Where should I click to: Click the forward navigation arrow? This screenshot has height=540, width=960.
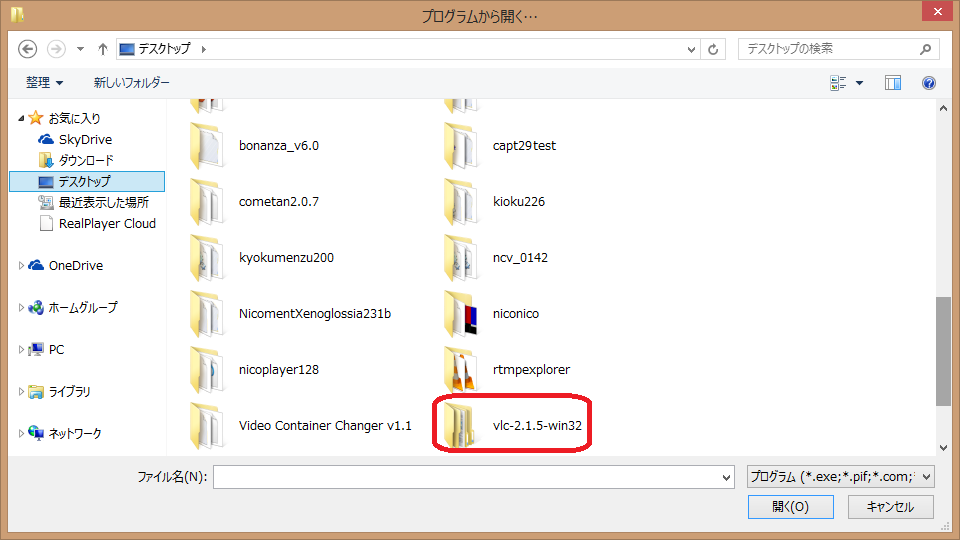56,49
